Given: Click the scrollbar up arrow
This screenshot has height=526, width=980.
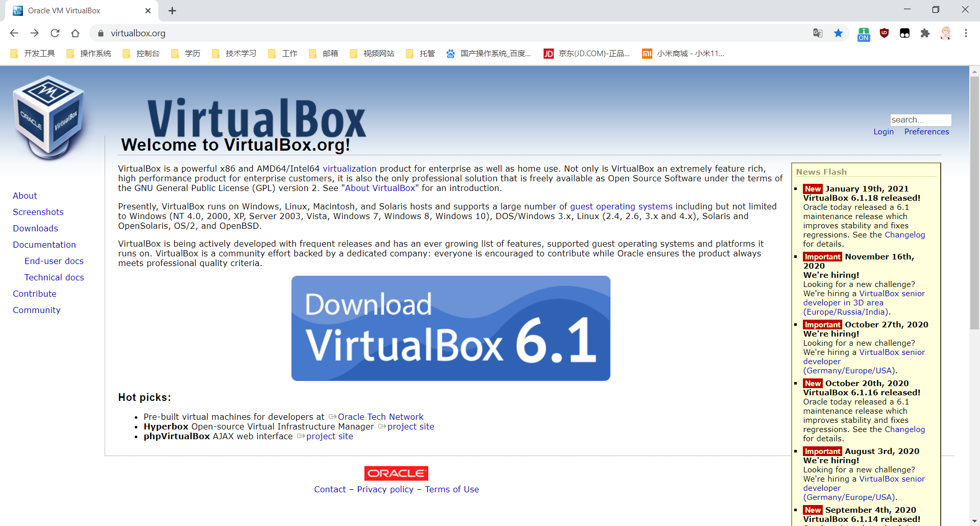Looking at the screenshot, I should pos(974,71).
